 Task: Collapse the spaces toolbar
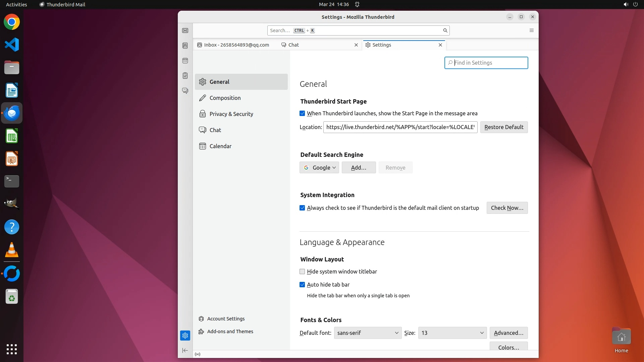point(185,350)
